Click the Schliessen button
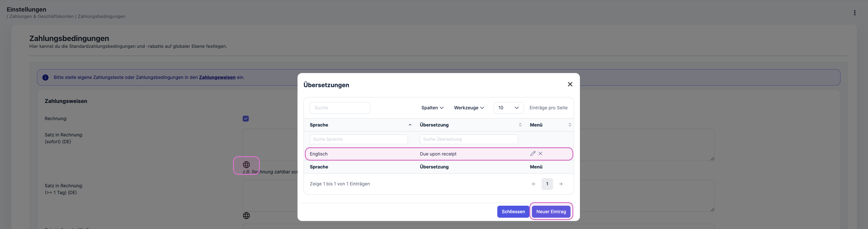 point(513,212)
